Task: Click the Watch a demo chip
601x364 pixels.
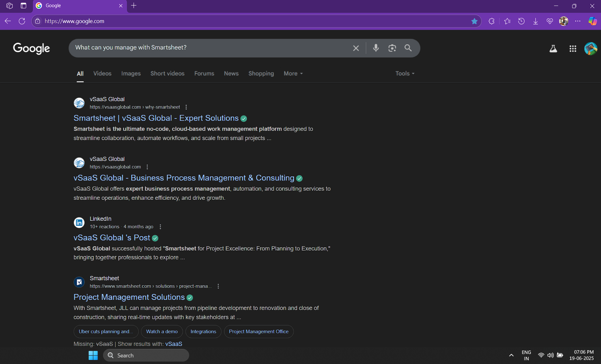Action: (x=162, y=331)
